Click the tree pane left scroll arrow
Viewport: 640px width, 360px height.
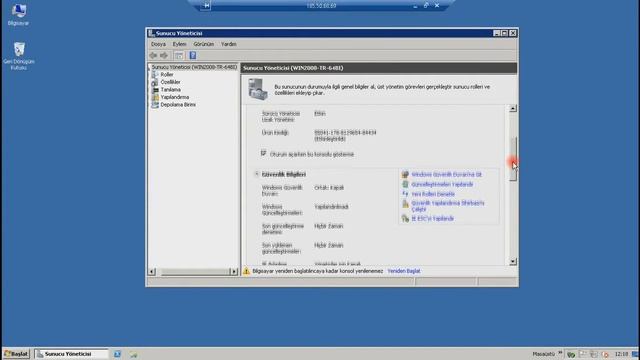(x=152, y=271)
